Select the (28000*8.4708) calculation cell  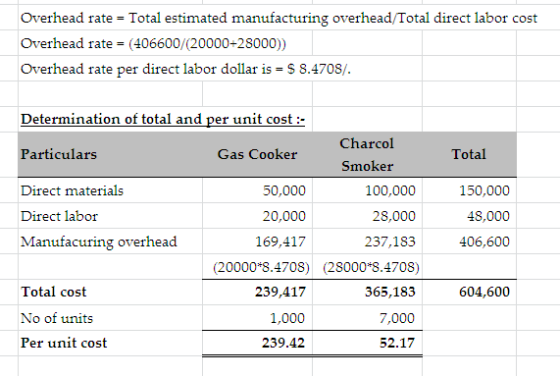click(371, 267)
